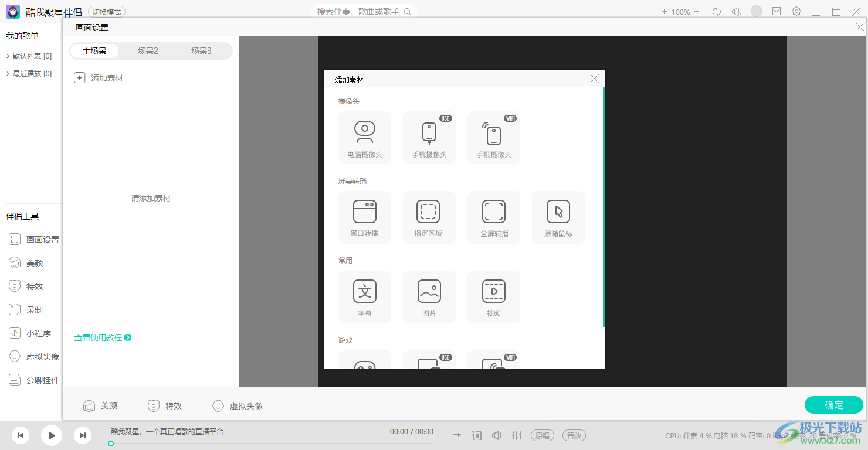Screen dimensions: 868x450
Task: Open 美颜 beauty tool in sidebar
Action: tap(26, 263)
